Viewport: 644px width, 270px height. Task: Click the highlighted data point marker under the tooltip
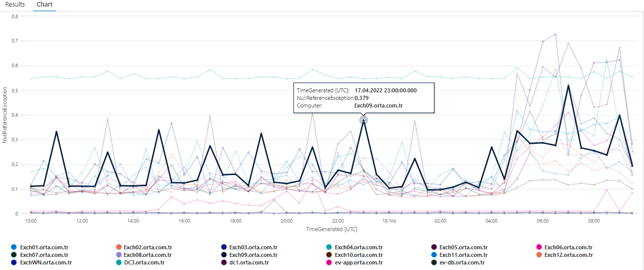(363, 120)
